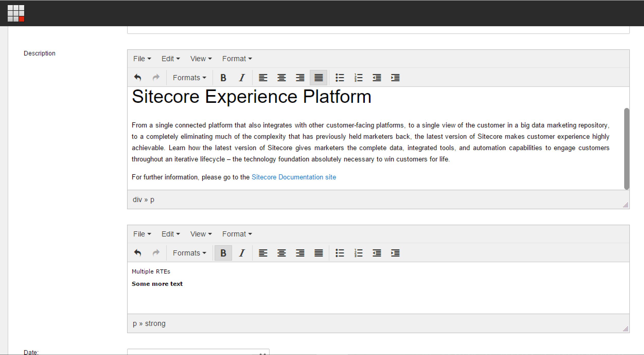
Task: Open the Formats dropdown in the first editor
Action: coord(189,77)
